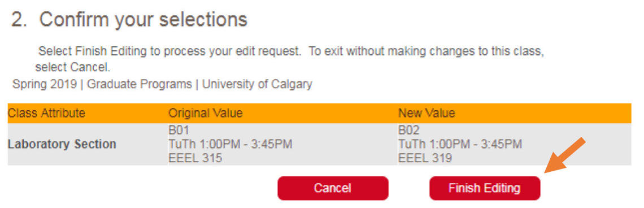Click the orange arrow pointing to Finish Editing
This screenshot has height=208, width=644.
564,155
